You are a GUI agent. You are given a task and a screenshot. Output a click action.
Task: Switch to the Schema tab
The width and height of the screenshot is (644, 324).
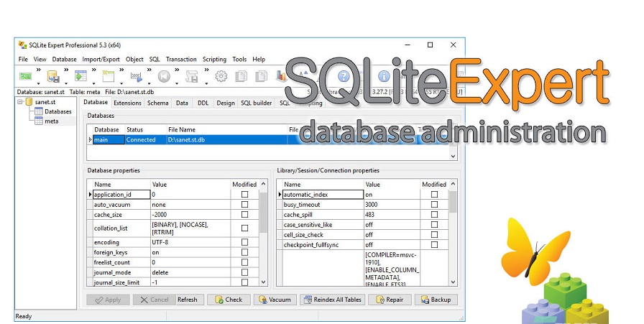click(158, 103)
